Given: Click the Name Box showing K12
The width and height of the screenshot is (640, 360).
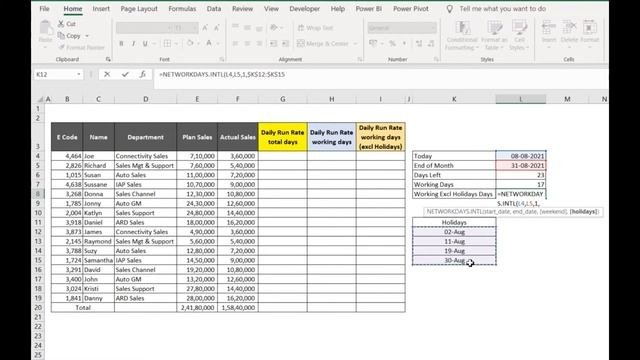Looking at the screenshot, I should point(55,74).
